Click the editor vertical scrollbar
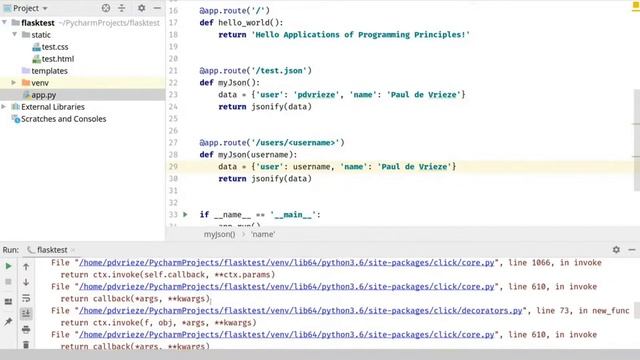The width and height of the screenshot is (640, 360). tap(636, 140)
